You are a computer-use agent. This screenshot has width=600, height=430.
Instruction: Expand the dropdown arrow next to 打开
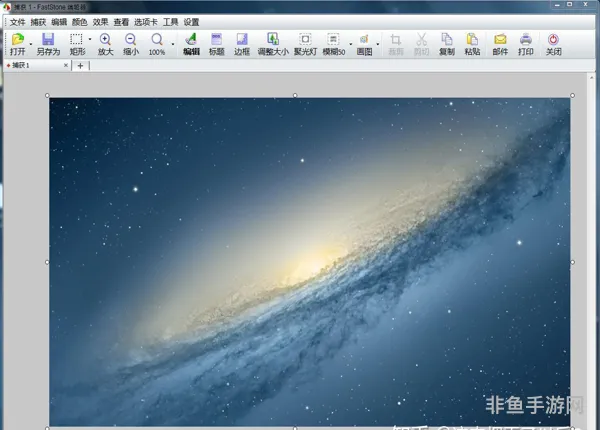coord(31,44)
